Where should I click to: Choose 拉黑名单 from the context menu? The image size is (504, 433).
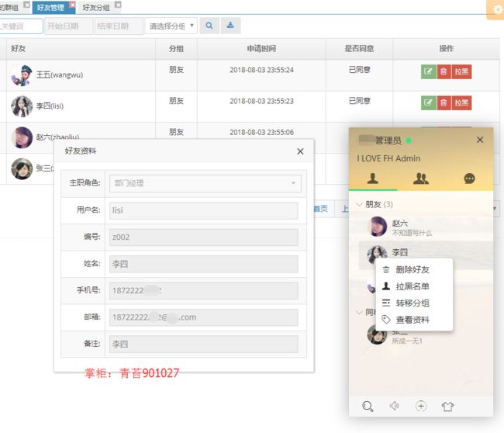tap(414, 286)
